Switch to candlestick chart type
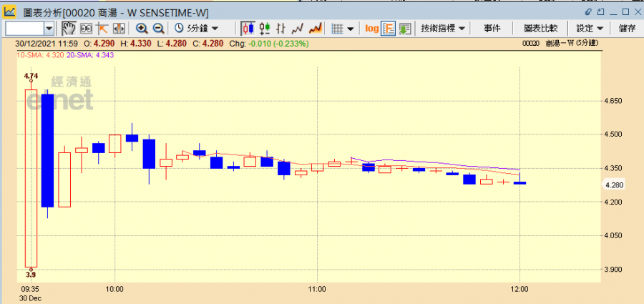Viewport: 644px width, 304px height. (x=248, y=29)
